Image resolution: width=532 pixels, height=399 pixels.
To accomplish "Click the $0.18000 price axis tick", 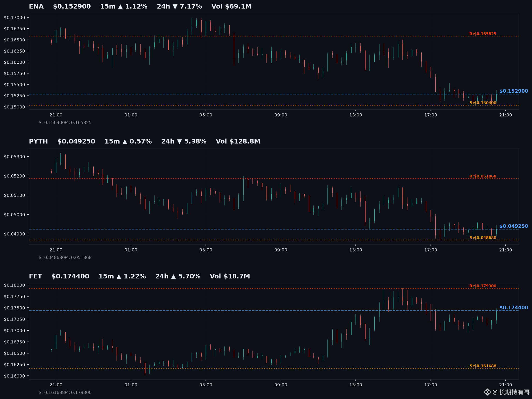I will click(14, 285).
